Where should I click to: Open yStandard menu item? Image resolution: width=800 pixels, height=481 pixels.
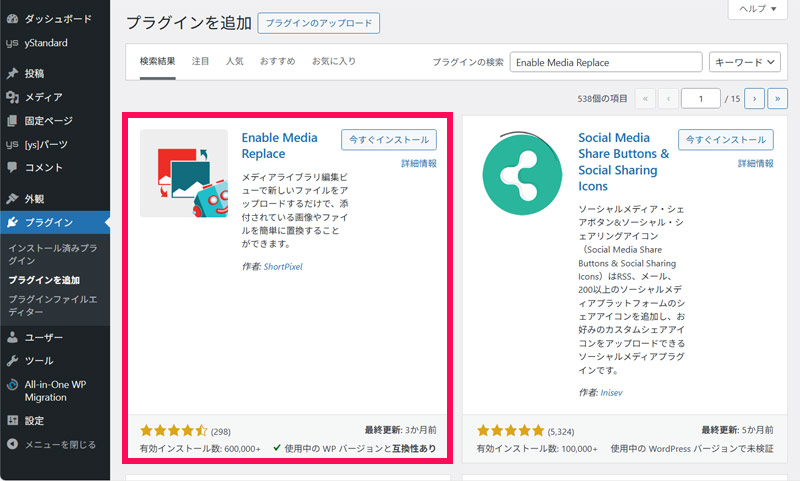46,43
